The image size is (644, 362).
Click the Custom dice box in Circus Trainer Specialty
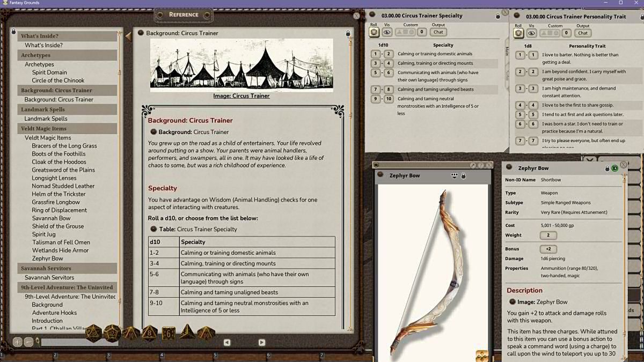[405, 32]
